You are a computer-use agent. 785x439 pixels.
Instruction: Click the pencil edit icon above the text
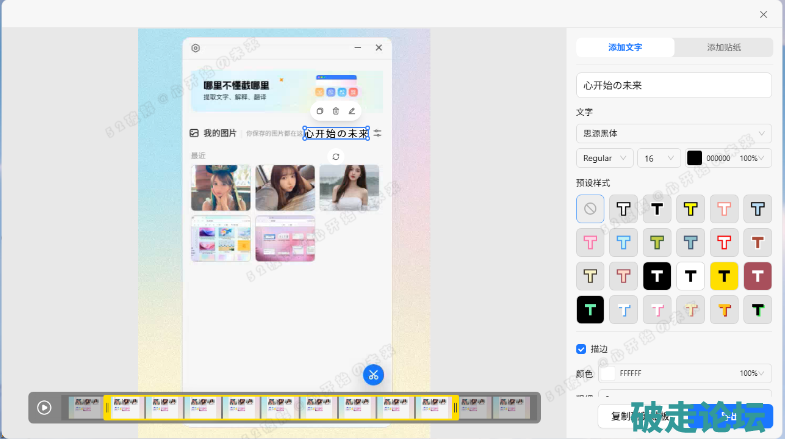(x=351, y=111)
